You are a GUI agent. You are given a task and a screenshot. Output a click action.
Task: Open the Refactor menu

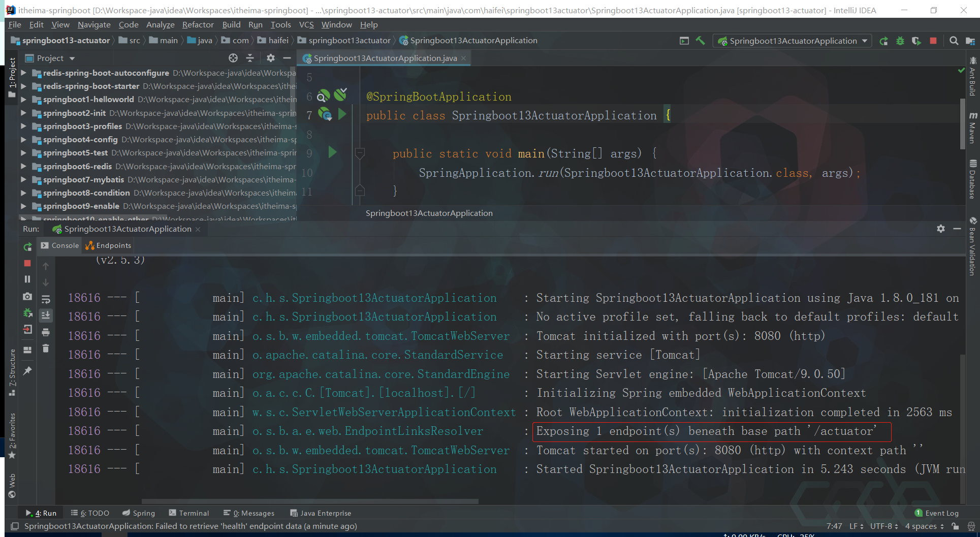[198, 24]
